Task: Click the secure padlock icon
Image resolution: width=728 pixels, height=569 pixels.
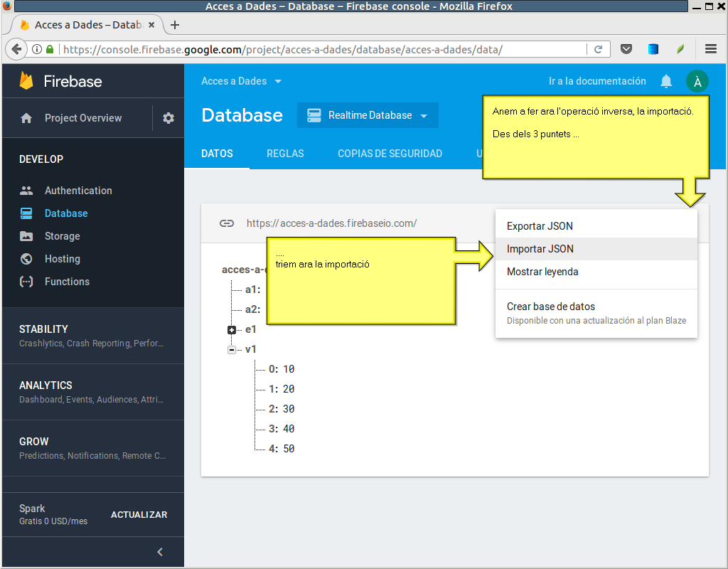Action: pos(50,49)
